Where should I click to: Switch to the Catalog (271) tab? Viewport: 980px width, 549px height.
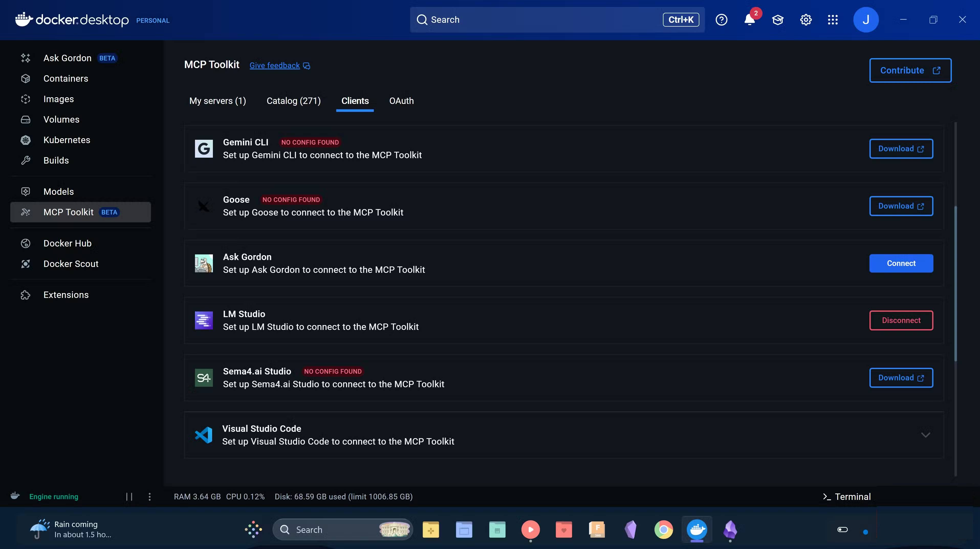[x=293, y=101]
